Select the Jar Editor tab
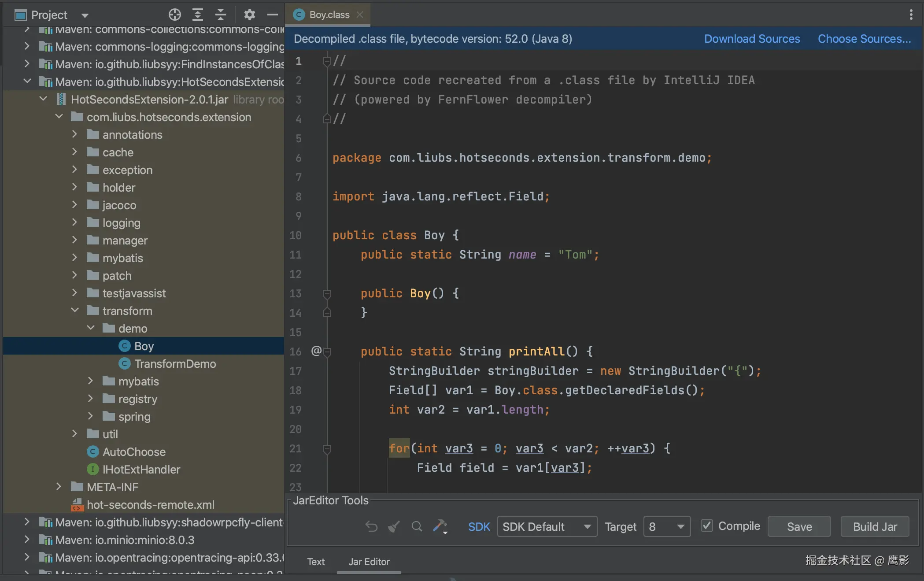 pyautogui.click(x=369, y=562)
